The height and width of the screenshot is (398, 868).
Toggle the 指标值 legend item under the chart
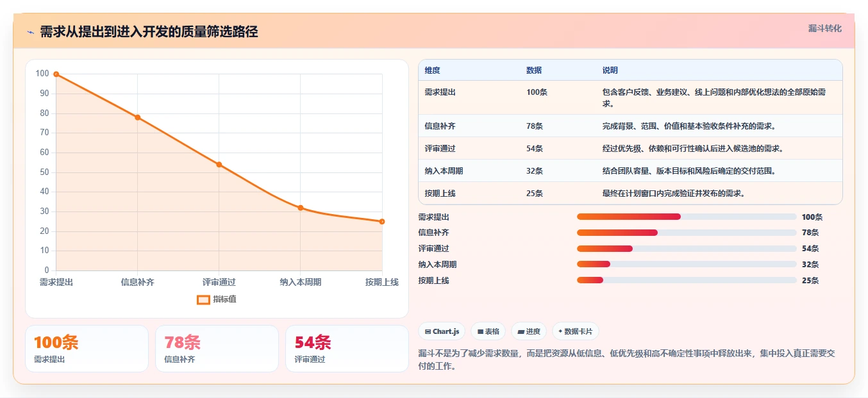point(217,299)
